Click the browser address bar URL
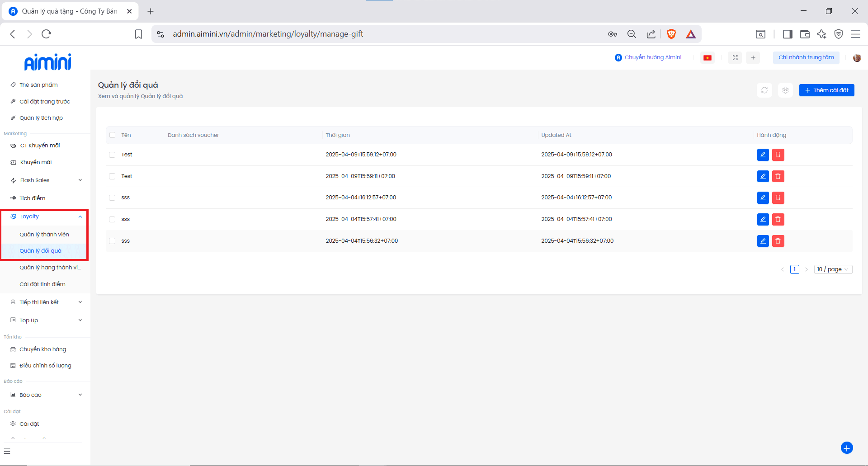The width and height of the screenshot is (868, 466). [x=268, y=34]
